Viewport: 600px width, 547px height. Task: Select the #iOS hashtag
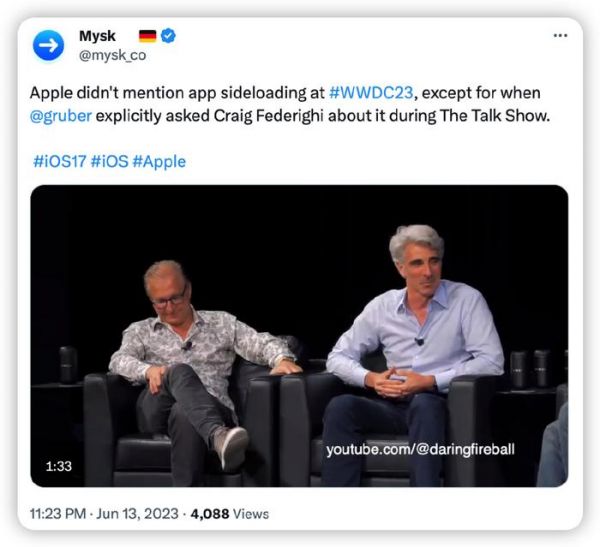click(109, 161)
